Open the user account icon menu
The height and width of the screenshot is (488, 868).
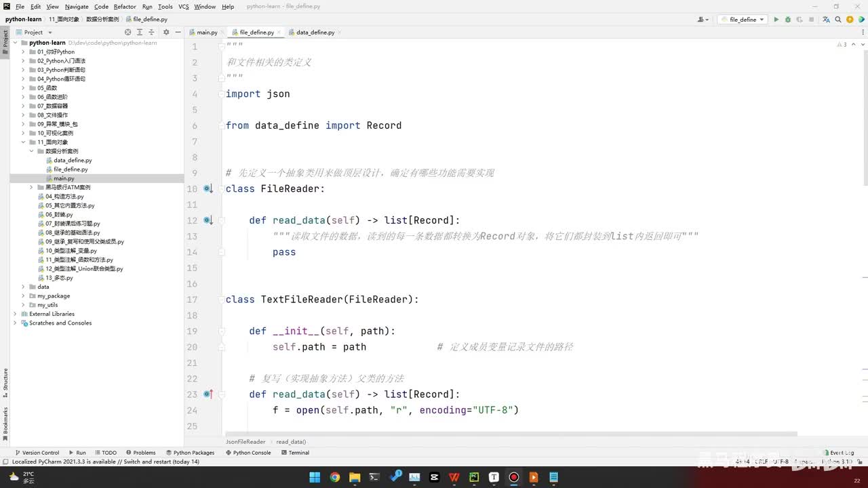pyautogui.click(x=702, y=20)
